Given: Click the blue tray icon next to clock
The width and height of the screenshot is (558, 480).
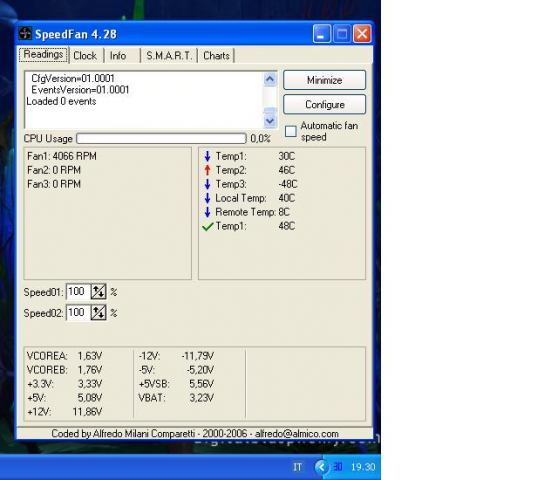Looking at the screenshot, I should point(338,467).
